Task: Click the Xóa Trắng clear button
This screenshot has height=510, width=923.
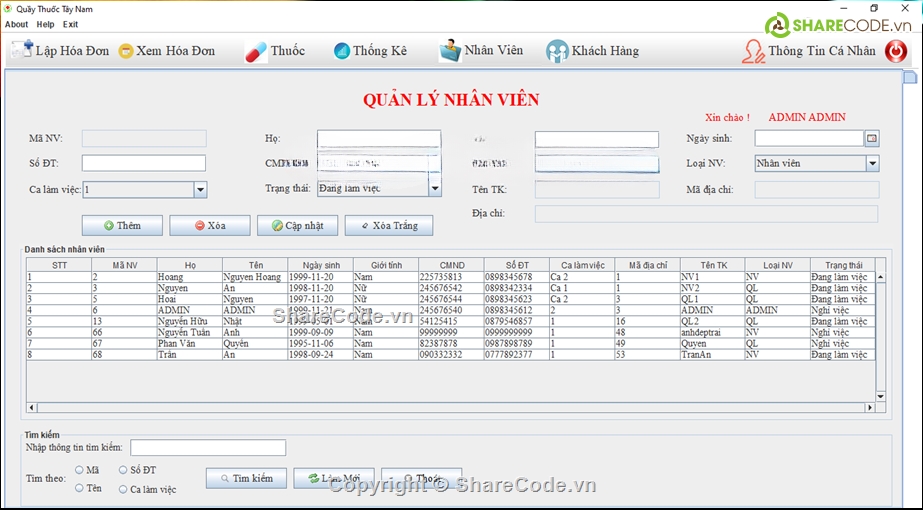Action: click(x=389, y=226)
